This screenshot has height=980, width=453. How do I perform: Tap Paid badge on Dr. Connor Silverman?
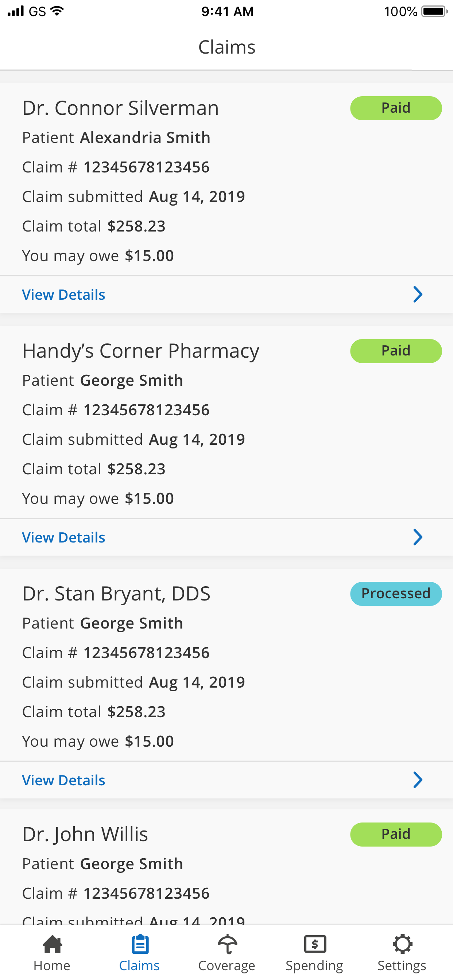(396, 108)
